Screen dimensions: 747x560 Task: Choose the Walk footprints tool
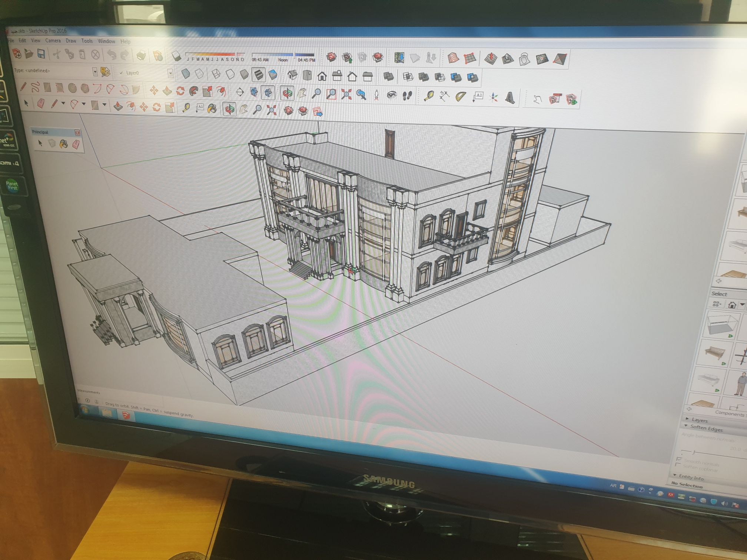click(407, 96)
